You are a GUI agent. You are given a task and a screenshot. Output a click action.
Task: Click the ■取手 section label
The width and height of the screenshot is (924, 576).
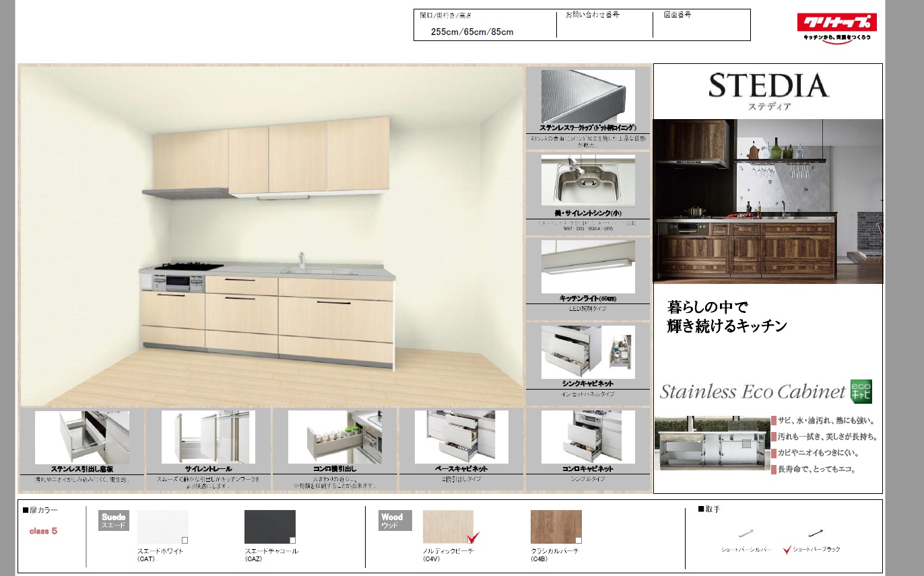click(708, 509)
